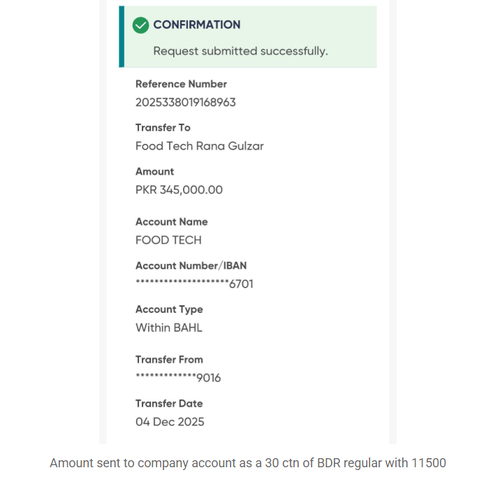Image resolution: width=500 pixels, height=482 pixels.
Task: Click the Amount label
Action: click(x=155, y=171)
